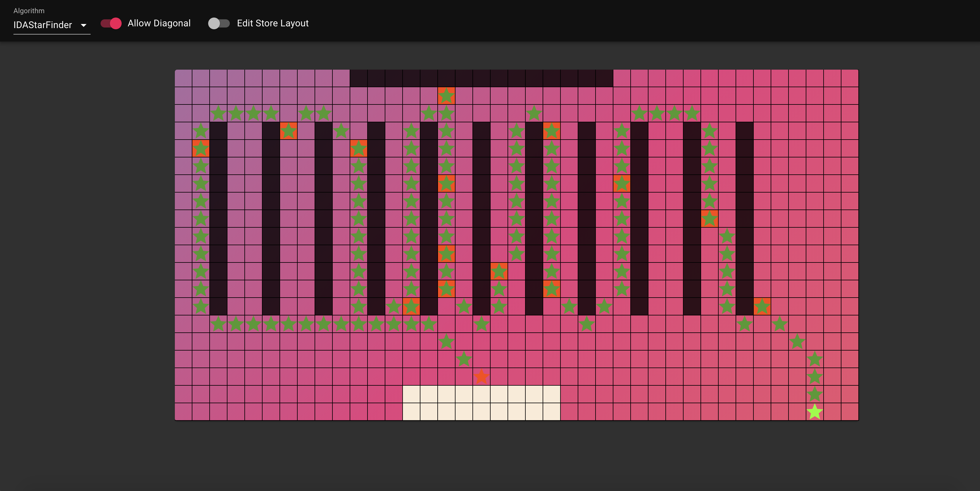Click the green star diagonally above the red star
Screen dimensions: 980x491
point(464,359)
